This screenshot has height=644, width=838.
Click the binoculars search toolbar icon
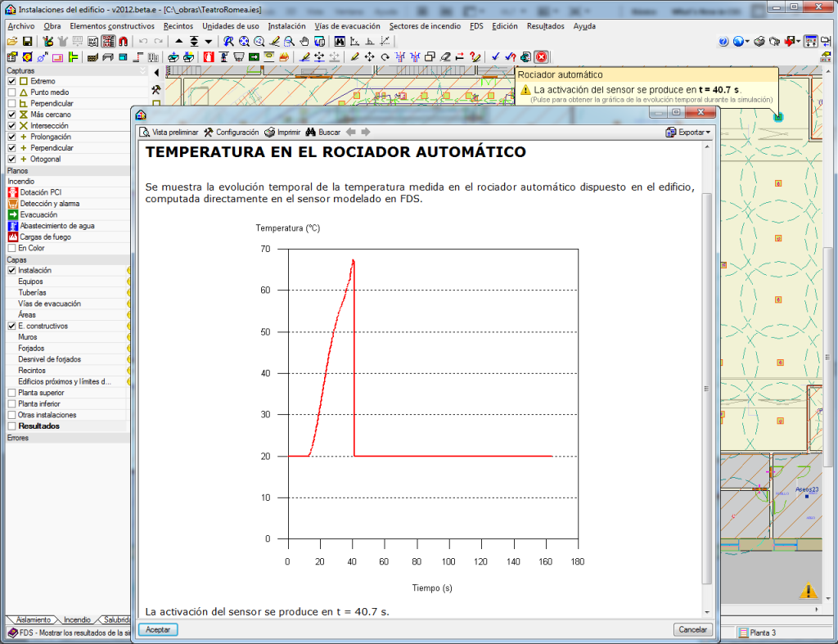(311, 132)
